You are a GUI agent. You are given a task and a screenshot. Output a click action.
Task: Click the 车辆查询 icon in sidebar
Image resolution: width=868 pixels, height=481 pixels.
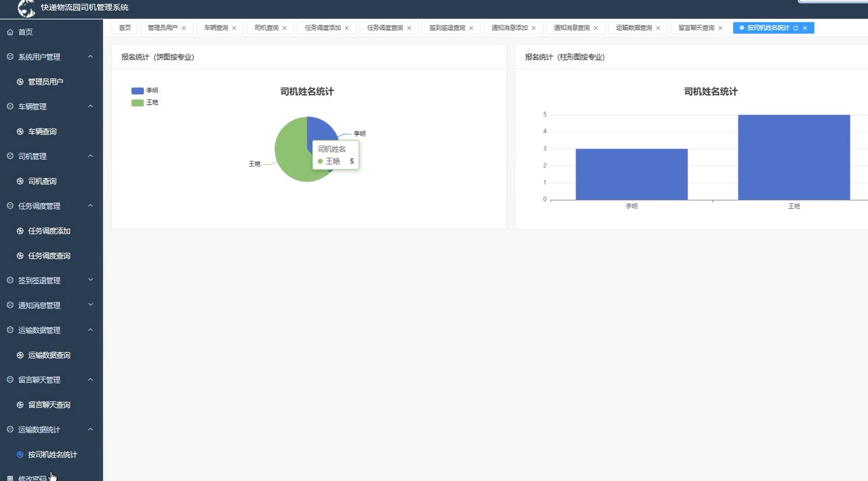(x=20, y=131)
